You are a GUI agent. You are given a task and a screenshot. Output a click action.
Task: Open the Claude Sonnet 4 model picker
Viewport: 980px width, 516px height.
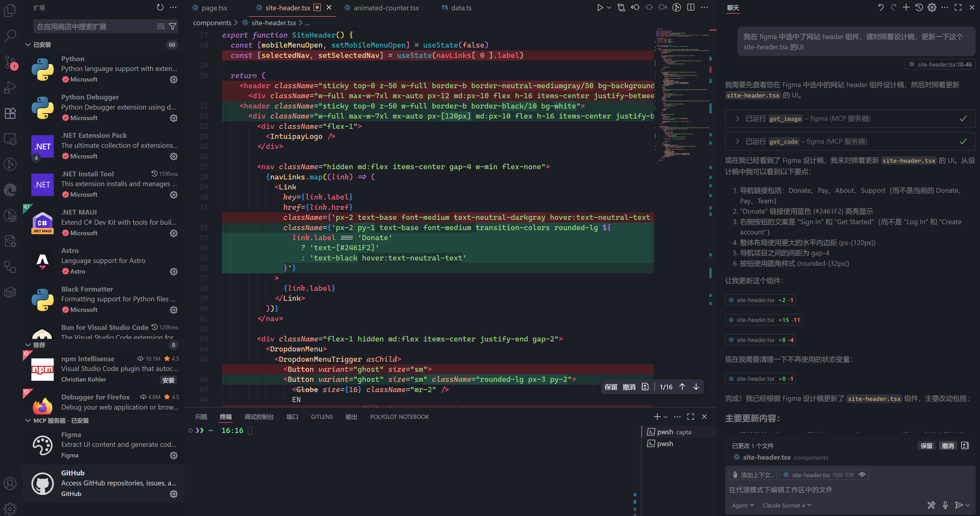[786, 505]
